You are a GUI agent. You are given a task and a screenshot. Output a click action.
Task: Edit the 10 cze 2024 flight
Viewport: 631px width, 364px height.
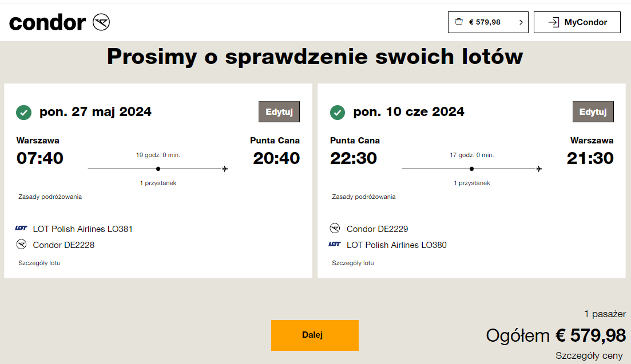click(x=593, y=111)
